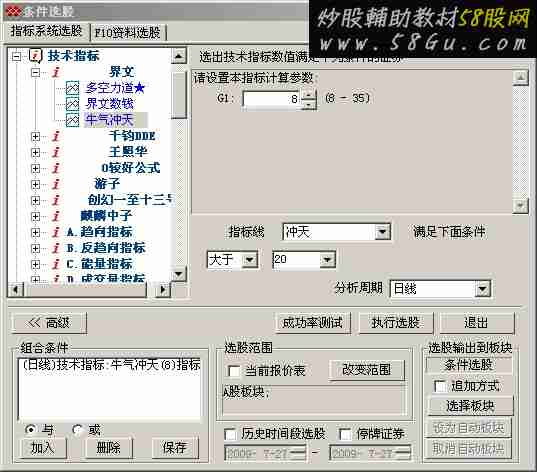Click the 技术指标 root info icon
The height and width of the screenshot is (472, 537).
pos(36,56)
